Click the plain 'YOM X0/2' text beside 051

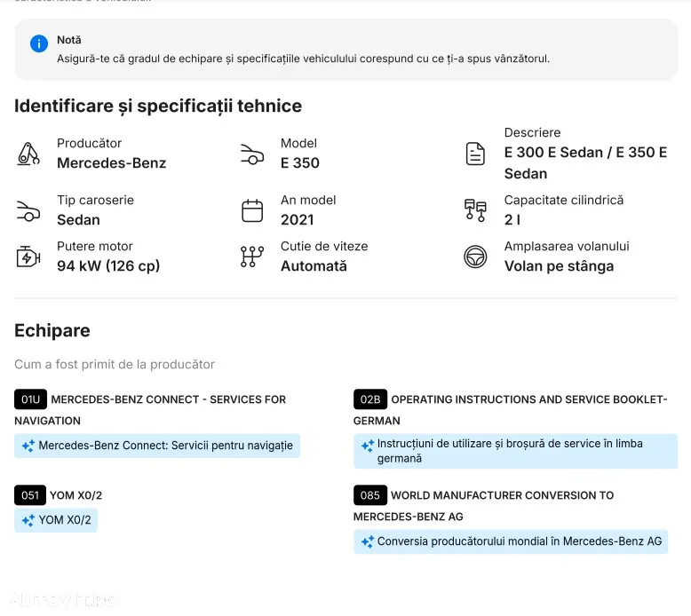point(75,495)
